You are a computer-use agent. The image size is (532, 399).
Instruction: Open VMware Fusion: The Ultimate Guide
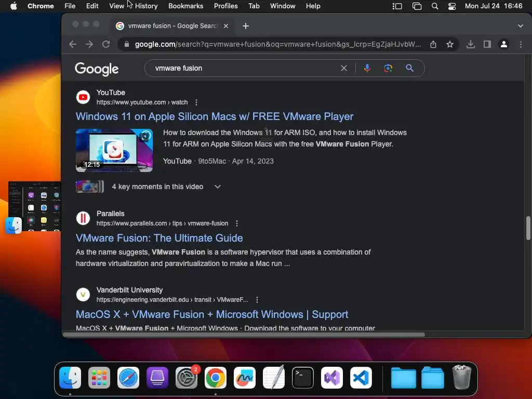pos(159,238)
